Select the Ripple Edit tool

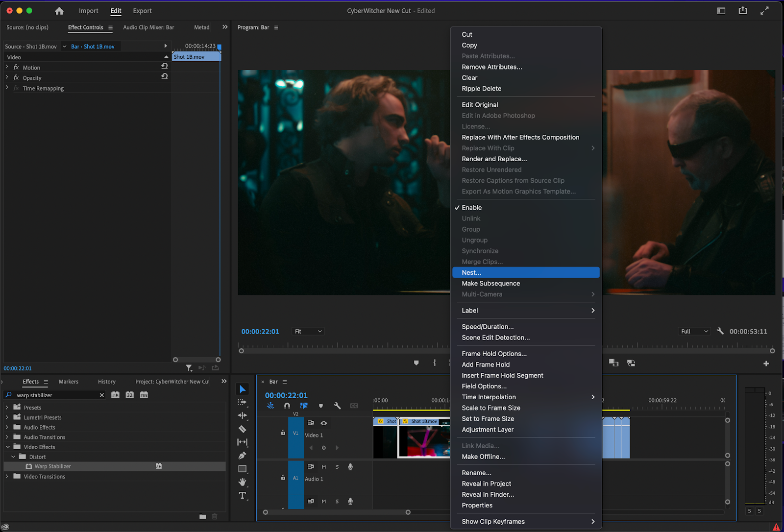[x=242, y=415]
